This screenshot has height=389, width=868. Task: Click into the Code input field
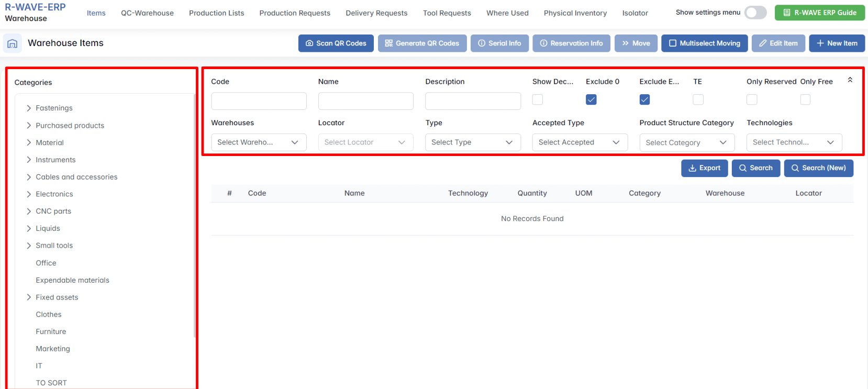[259, 101]
